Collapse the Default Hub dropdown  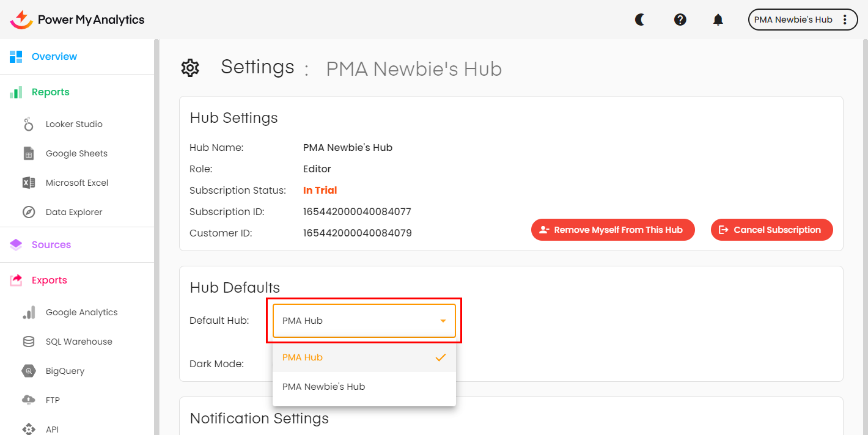click(x=443, y=321)
